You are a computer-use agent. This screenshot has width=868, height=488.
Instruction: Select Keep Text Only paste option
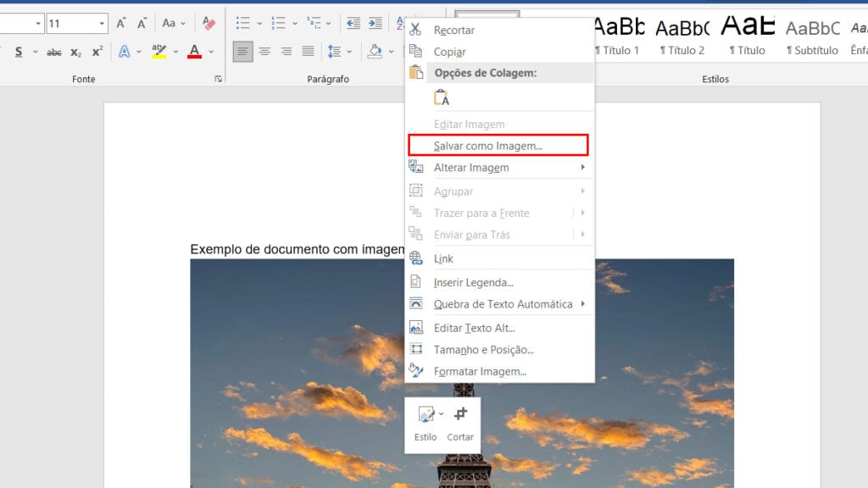pyautogui.click(x=441, y=97)
